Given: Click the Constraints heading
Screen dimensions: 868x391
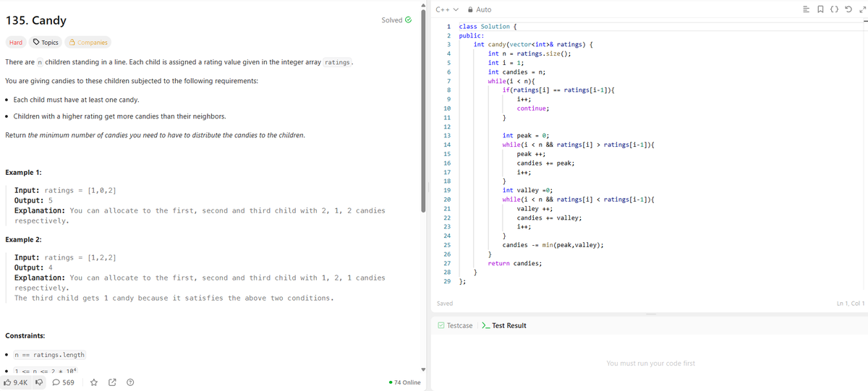Looking at the screenshot, I should pos(25,336).
